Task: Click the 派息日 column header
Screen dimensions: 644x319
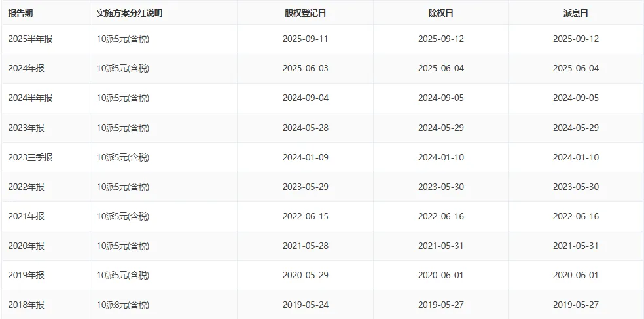Action: click(575, 13)
